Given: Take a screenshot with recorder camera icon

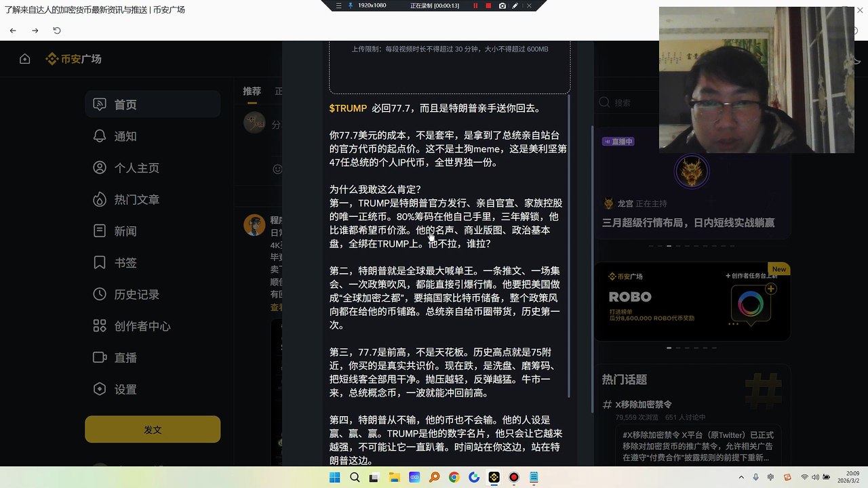Looking at the screenshot, I should 502,5.
